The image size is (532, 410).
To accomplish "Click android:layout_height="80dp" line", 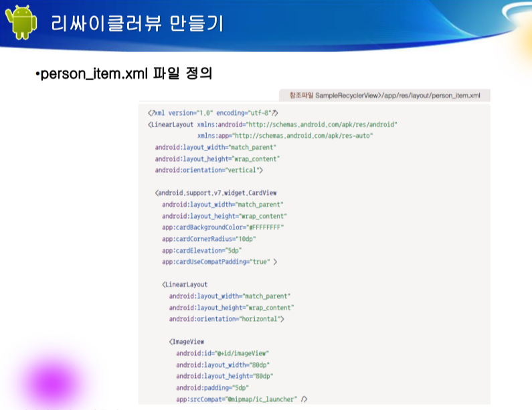I will coord(225,376).
